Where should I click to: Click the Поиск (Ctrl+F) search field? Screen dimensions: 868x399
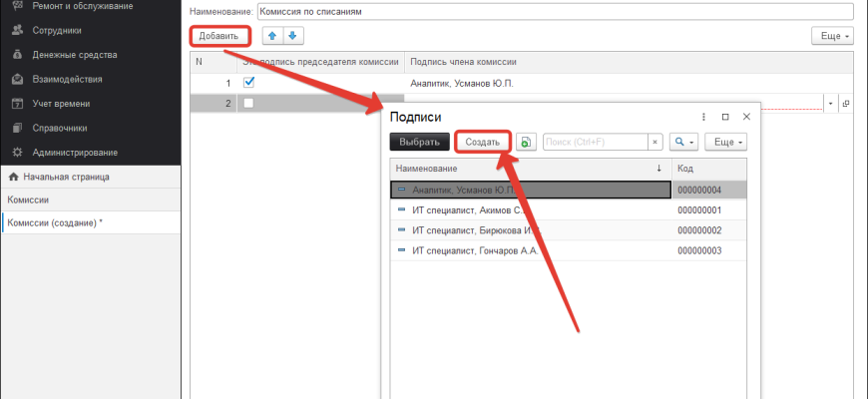[x=596, y=142]
